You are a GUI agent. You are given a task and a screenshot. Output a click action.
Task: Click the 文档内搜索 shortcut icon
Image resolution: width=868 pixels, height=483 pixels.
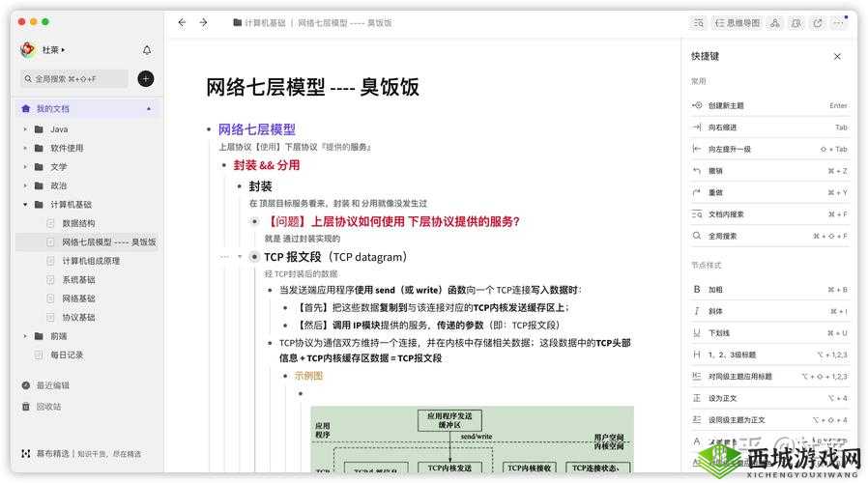[697, 214]
